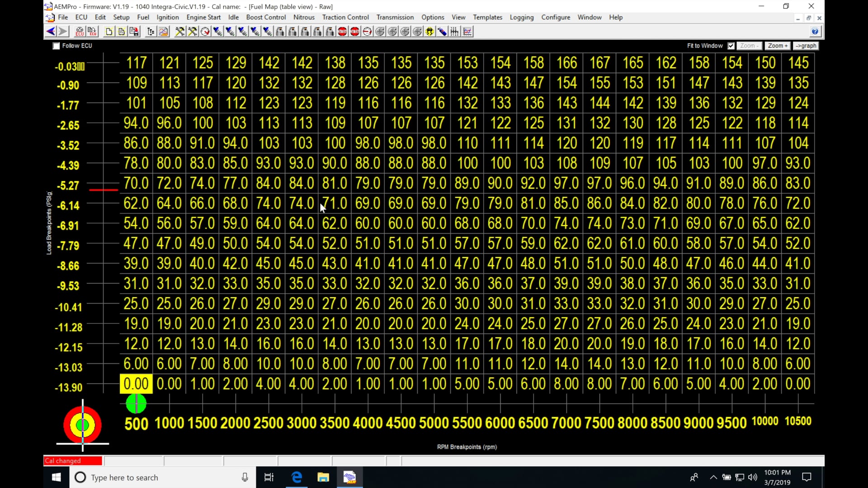868x488 pixels.
Task: Click the ECU upload icon
Action: [x=92, y=32]
